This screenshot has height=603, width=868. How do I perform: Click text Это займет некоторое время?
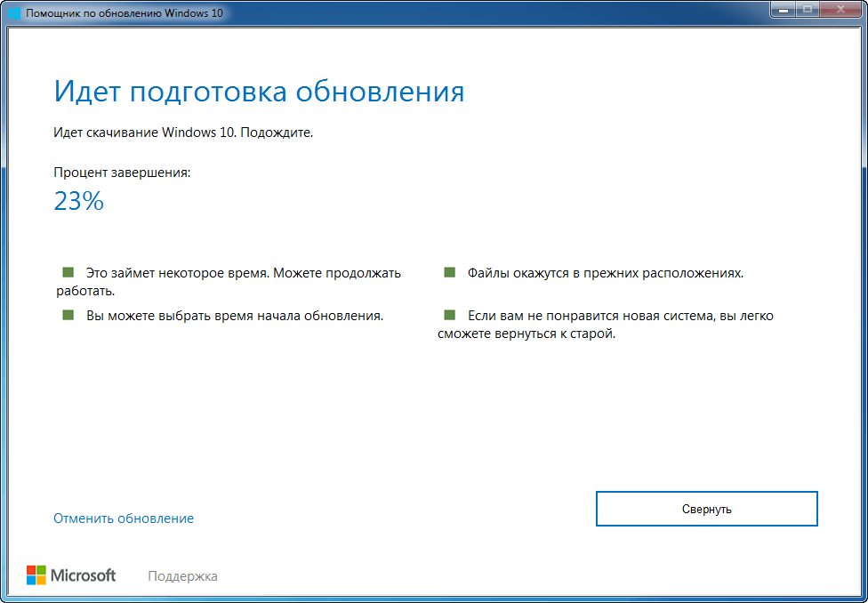[178, 274]
